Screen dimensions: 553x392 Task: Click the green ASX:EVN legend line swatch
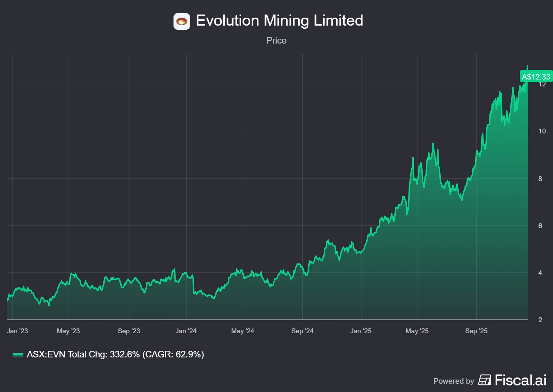(x=18, y=355)
